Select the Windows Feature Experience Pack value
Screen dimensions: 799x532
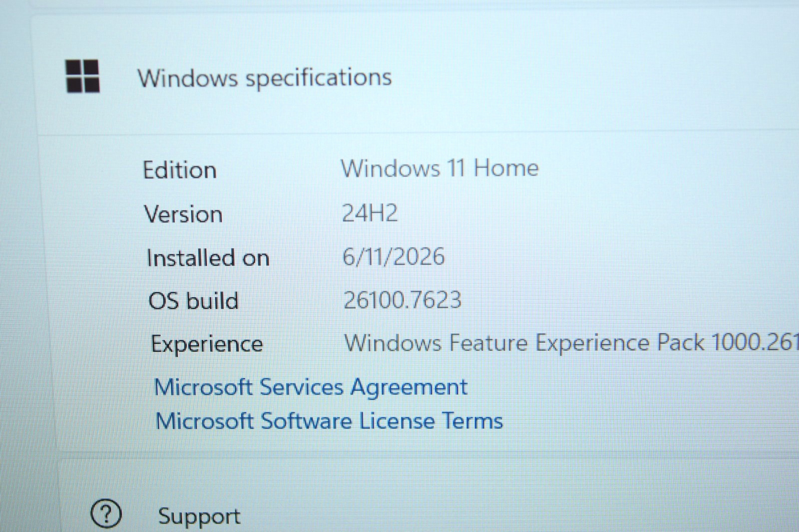(x=571, y=342)
